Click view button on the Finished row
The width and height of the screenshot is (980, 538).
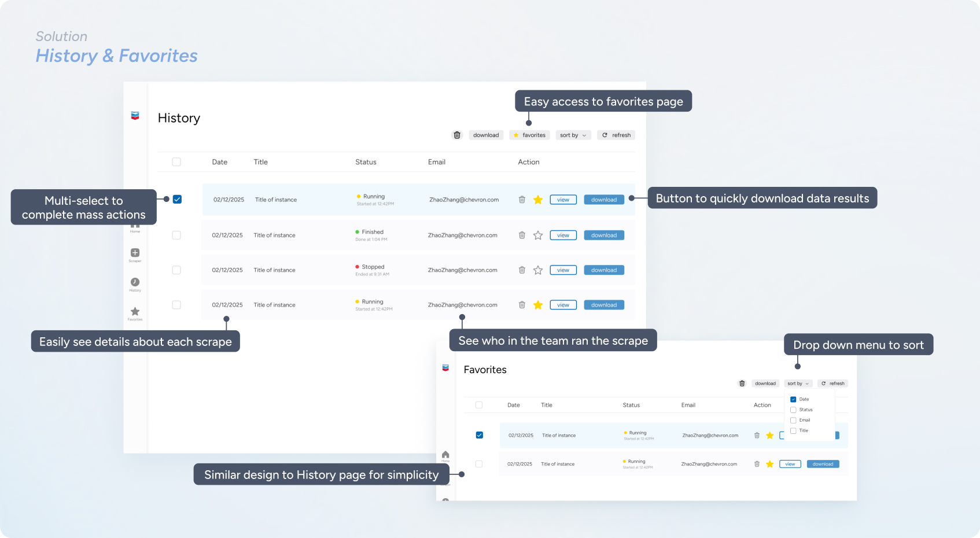point(563,235)
